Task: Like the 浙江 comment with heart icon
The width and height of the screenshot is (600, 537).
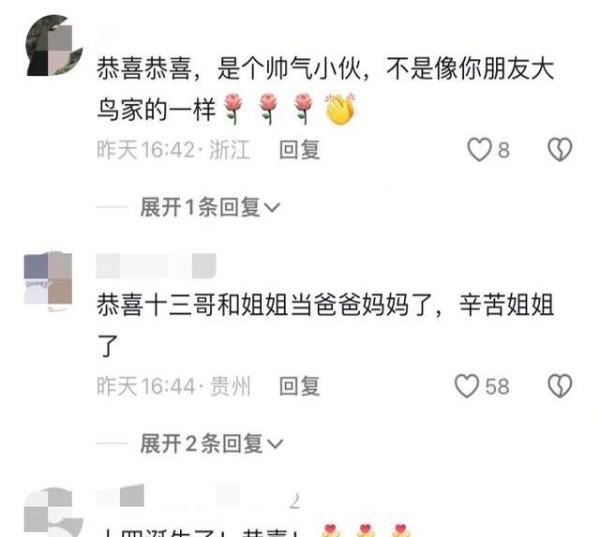Action: coord(479,149)
